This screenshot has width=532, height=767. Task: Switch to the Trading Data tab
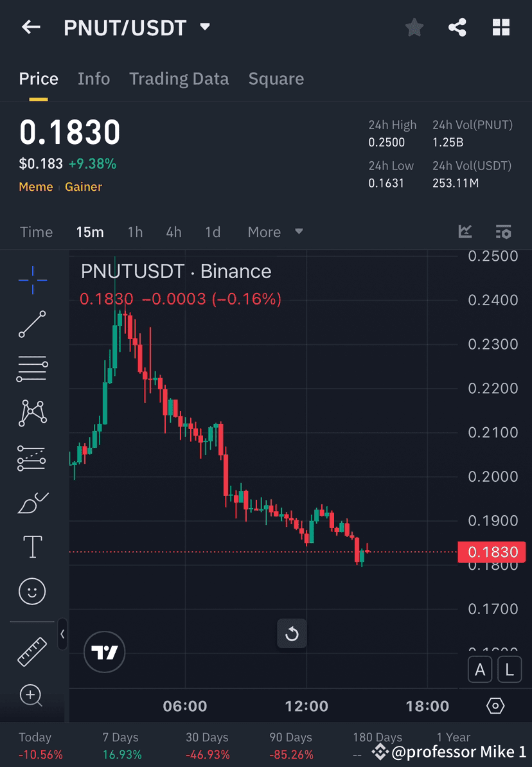(179, 78)
